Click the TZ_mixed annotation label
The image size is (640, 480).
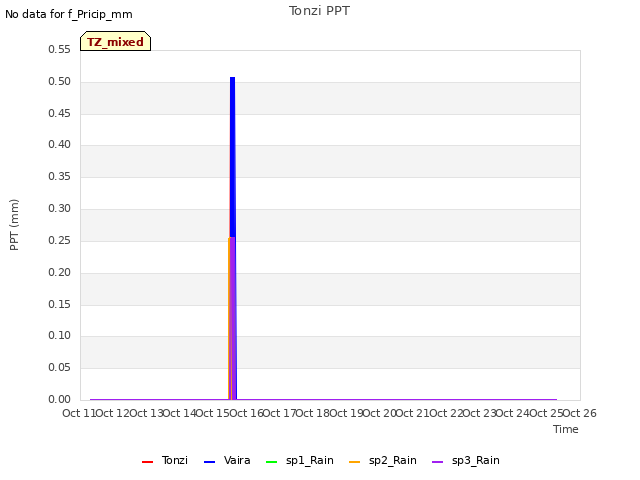click(116, 41)
